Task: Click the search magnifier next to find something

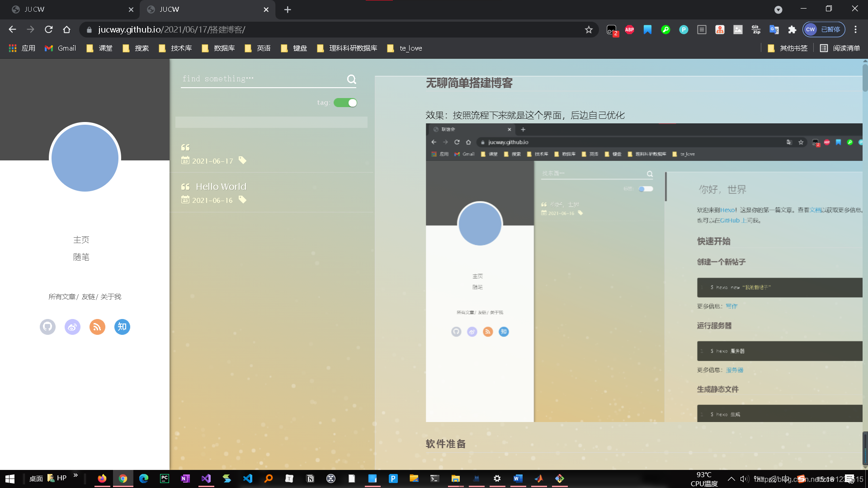Action: 352,79
